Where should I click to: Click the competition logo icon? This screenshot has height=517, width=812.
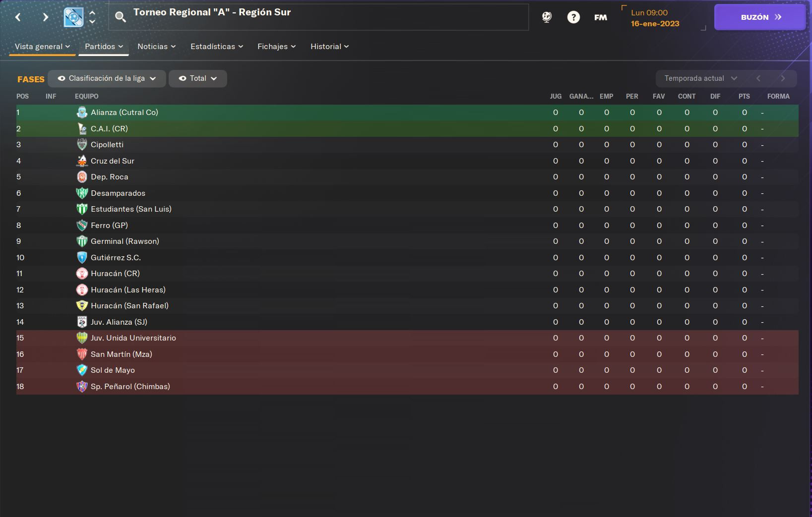coord(73,17)
